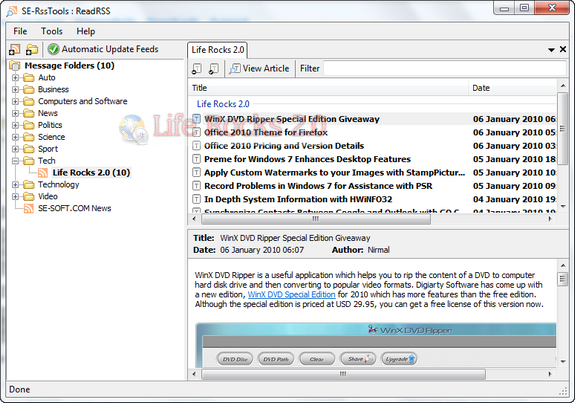Click the message icon beside Preme for Windows 7
Image resolution: width=575 pixels, height=403 pixels.
(x=197, y=159)
